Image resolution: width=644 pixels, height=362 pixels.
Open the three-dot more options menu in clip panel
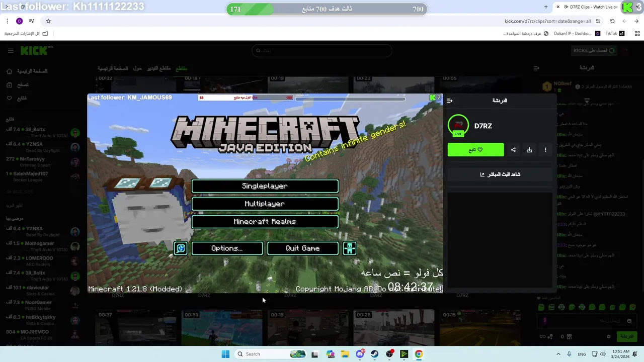coord(545,150)
